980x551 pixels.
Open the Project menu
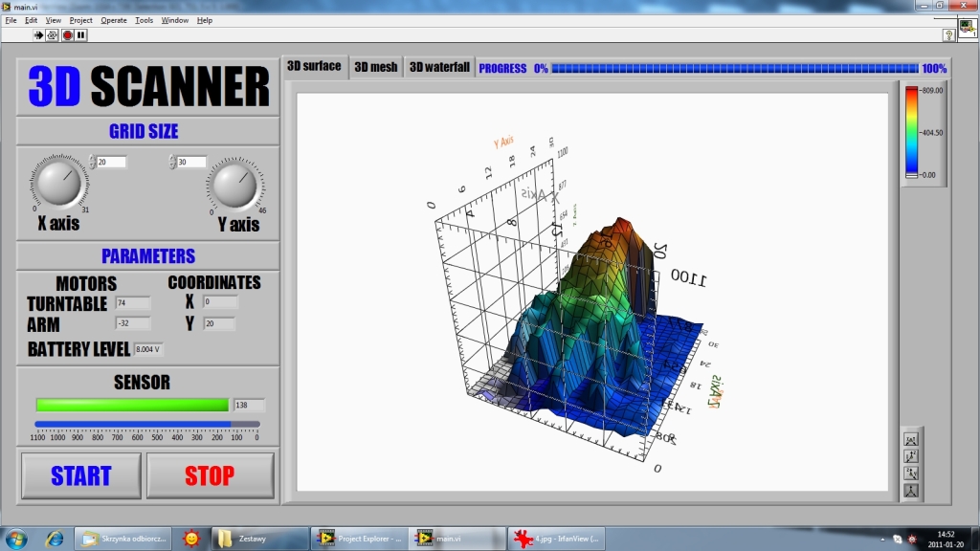tap(80, 20)
